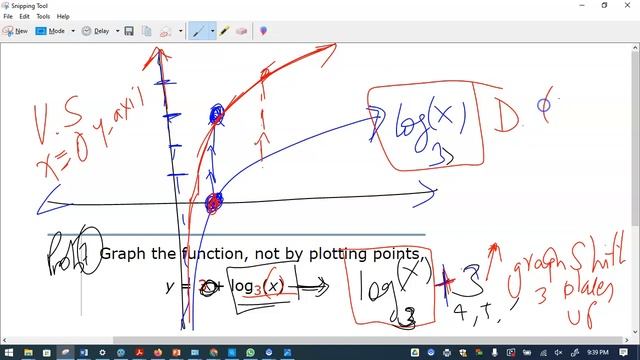
Task: Select the Eraser tool
Action: click(242, 31)
